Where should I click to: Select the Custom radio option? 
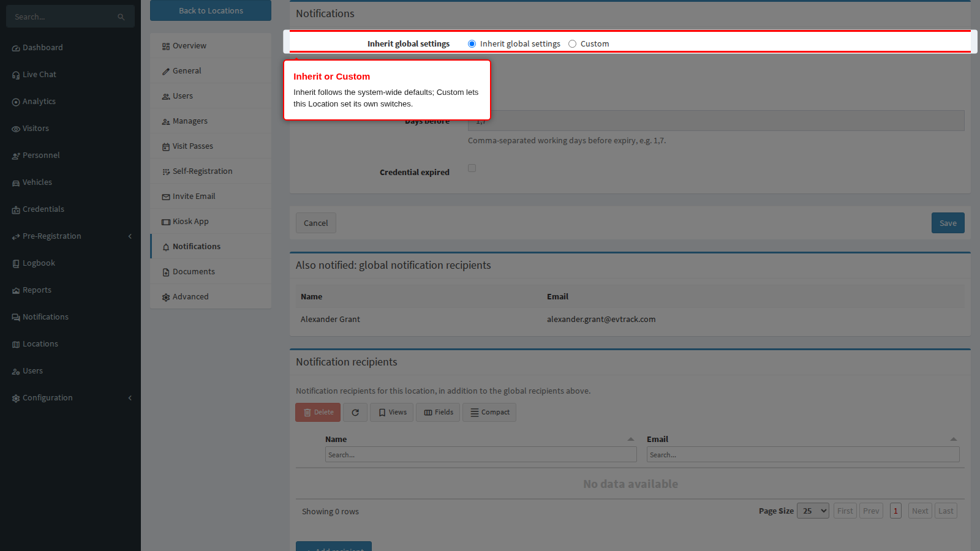572,44
